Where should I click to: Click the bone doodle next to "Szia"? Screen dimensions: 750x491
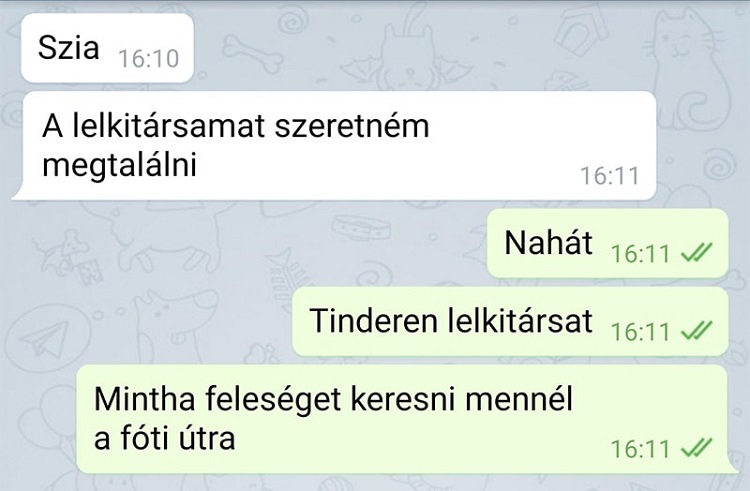click(253, 54)
